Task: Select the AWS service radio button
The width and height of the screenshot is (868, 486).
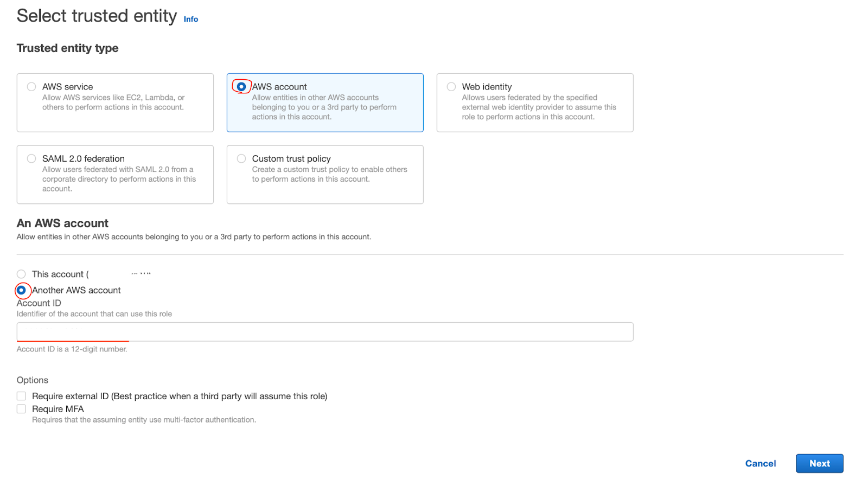Action: point(31,87)
